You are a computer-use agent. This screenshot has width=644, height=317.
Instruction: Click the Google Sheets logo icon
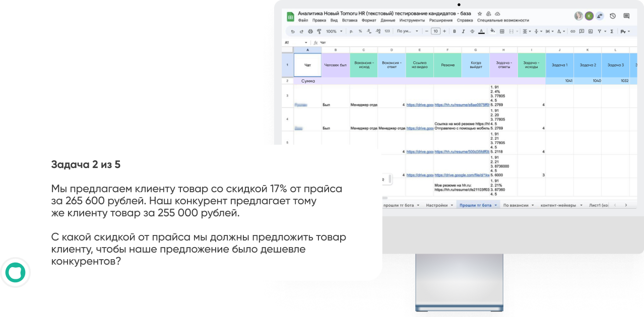(x=290, y=17)
